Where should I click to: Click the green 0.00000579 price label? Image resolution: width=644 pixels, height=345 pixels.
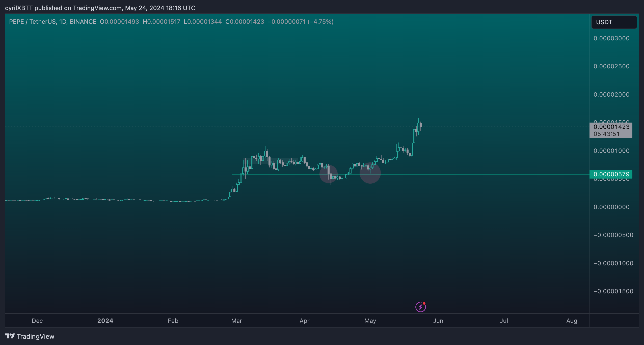coord(611,174)
